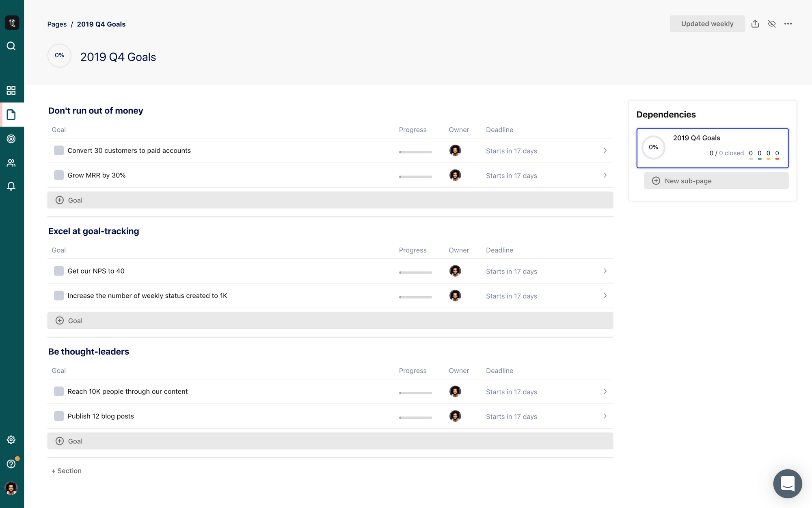Toggle the crossed-eye visibility icon
The height and width of the screenshot is (508, 812).
[772, 24]
